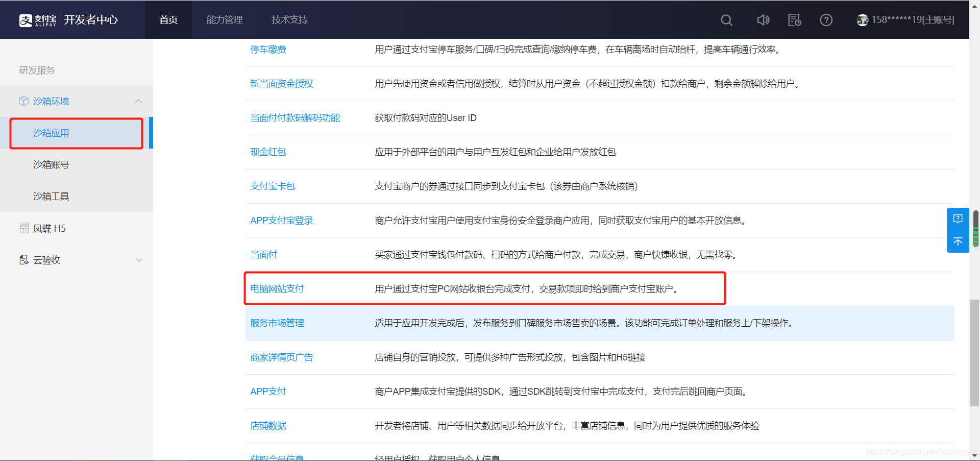The height and width of the screenshot is (461, 980).
Task: Select 沙箱账号 in the sidebar
Action: pyautogui.click(x=51, y=164)
